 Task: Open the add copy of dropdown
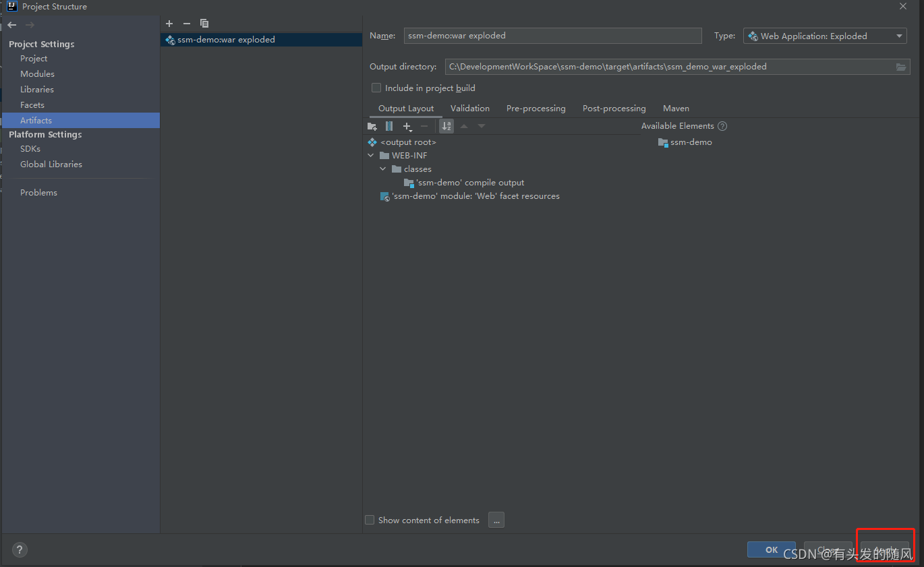click(x=407, y=126)
